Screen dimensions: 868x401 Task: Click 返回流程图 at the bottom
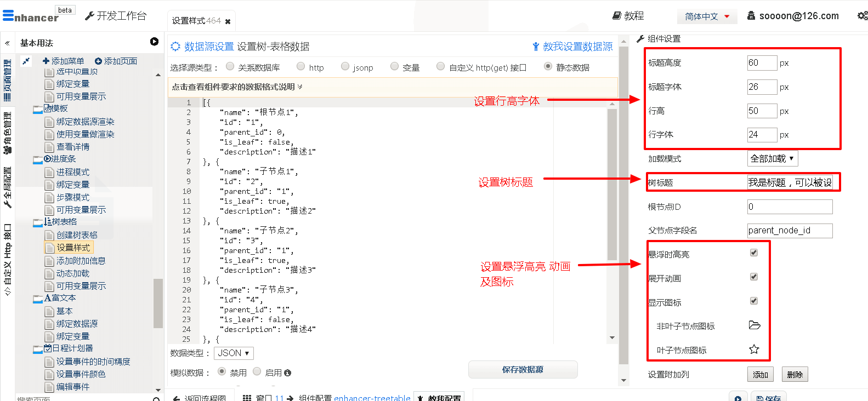[x=200, y=398]
